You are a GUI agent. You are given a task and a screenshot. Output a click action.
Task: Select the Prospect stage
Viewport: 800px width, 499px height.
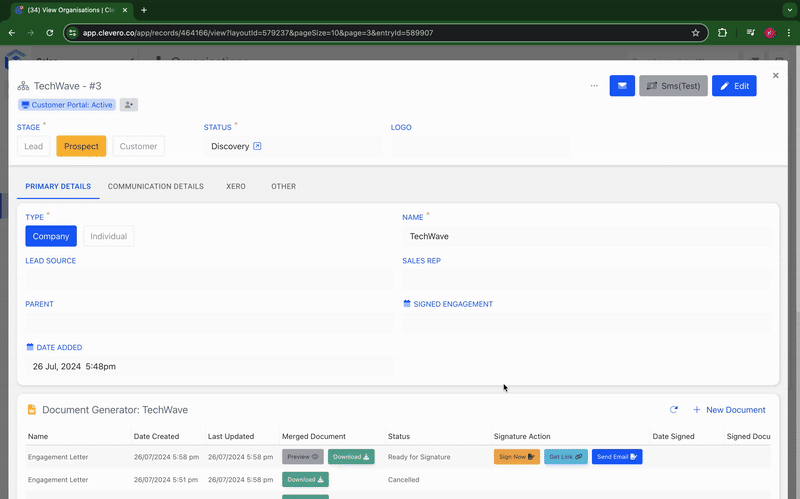click(x=81, y=146)
